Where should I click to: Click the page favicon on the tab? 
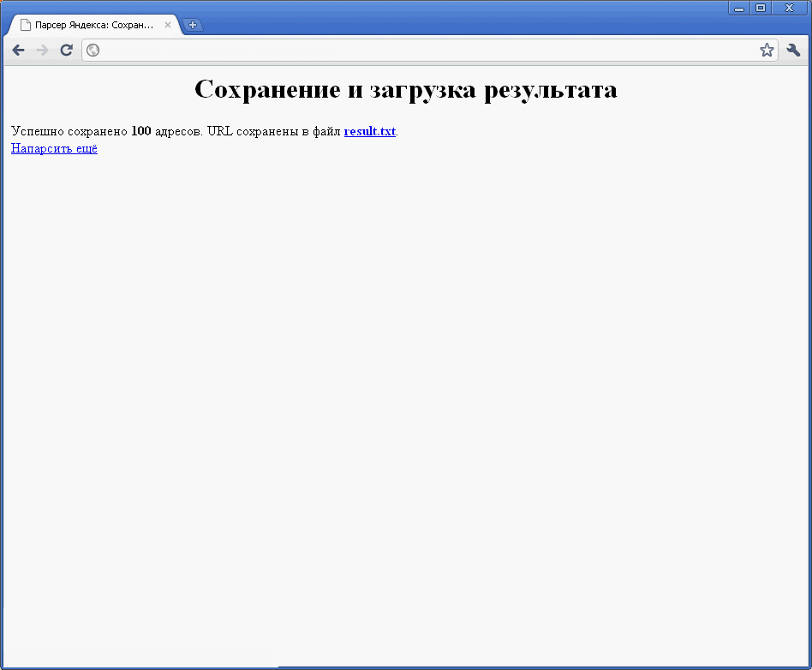coord(26,25)
